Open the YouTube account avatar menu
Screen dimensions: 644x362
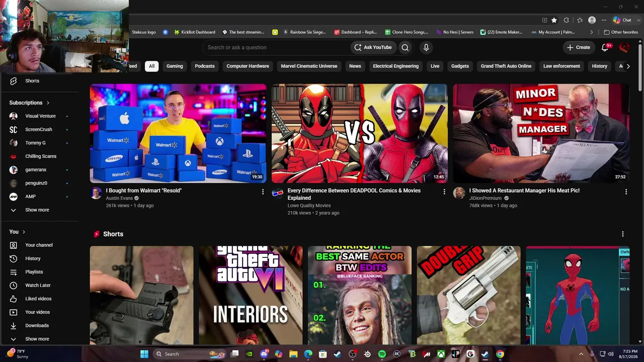click(624, 47)
